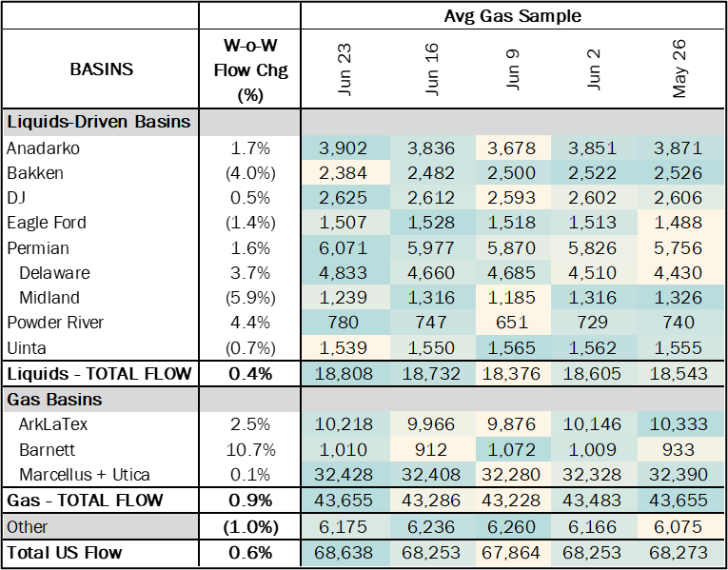Click the Powder River Jun 9 value 651

[x=513, y=323]
